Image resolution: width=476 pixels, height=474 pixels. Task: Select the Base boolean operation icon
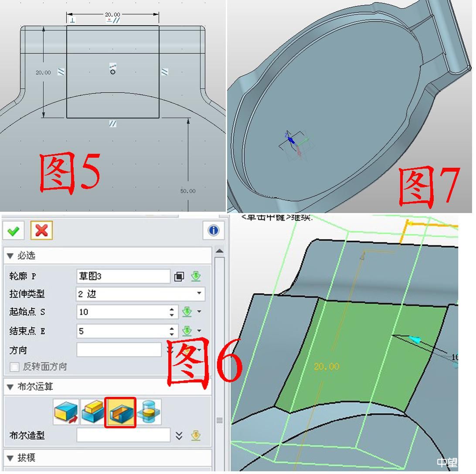66,412
